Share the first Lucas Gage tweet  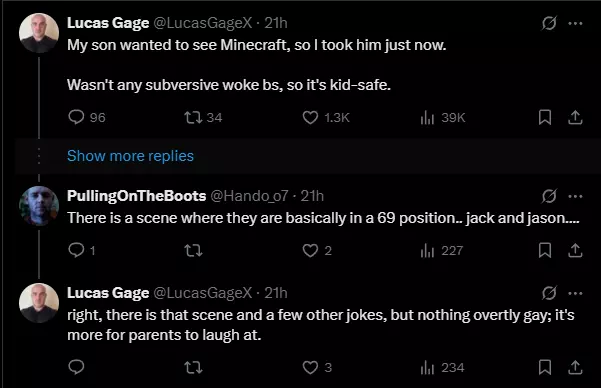pyautogui.click(x=575, y=117)
